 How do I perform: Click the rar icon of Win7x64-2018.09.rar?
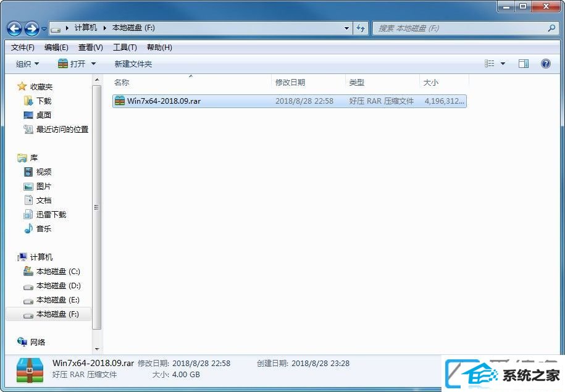119,101
